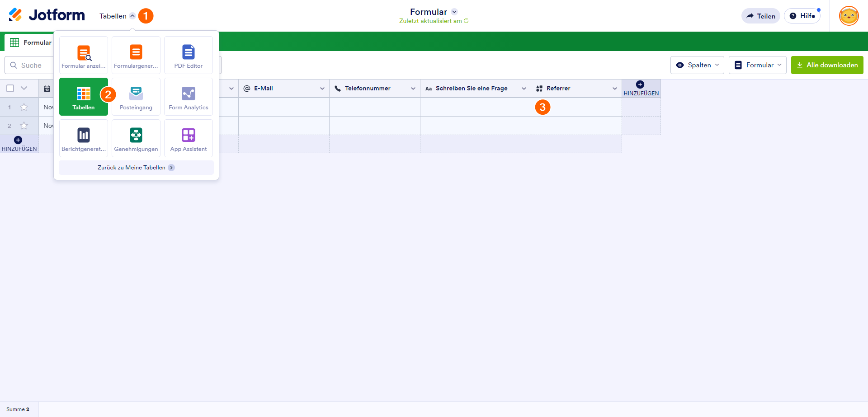Toggle the select-all rows checkbox
This screenshot has height=417, width=868.
pos(10,89)
